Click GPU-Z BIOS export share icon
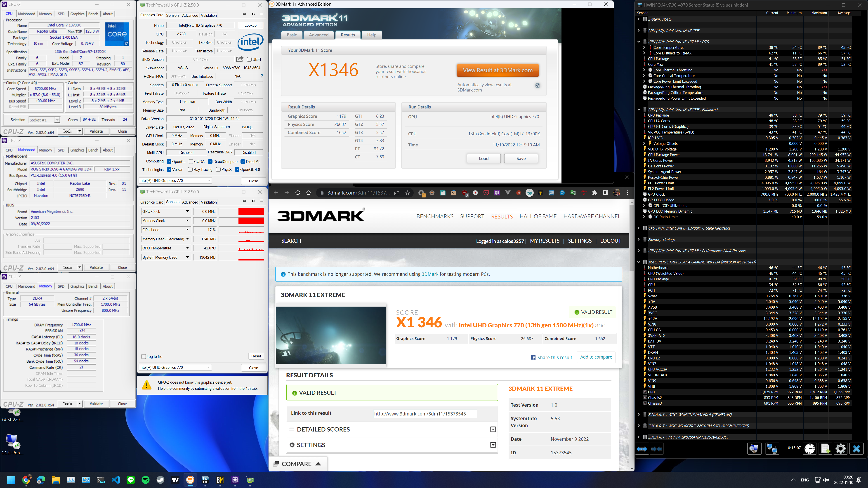The width and height of the screenshot is (868, 488). click(x=240, y=59)
